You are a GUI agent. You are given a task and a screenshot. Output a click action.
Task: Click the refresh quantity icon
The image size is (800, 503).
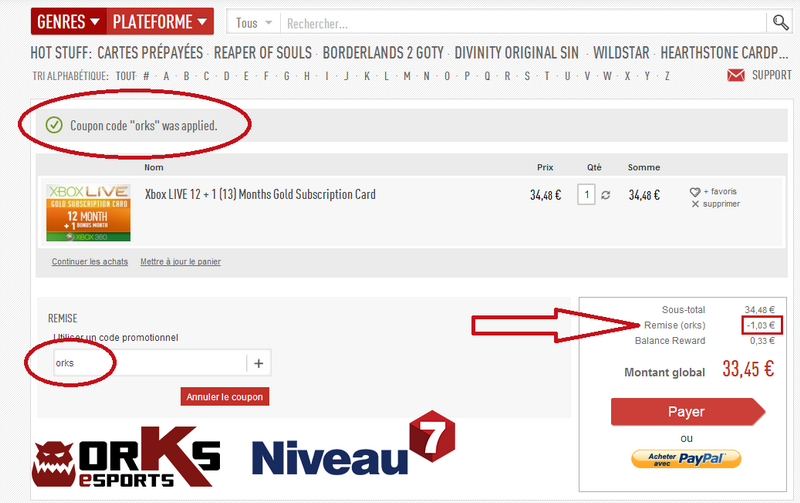pos(604,195)
